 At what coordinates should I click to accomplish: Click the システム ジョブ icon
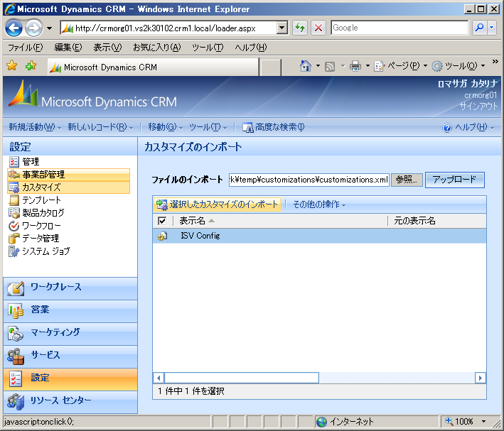coord(14,251)
